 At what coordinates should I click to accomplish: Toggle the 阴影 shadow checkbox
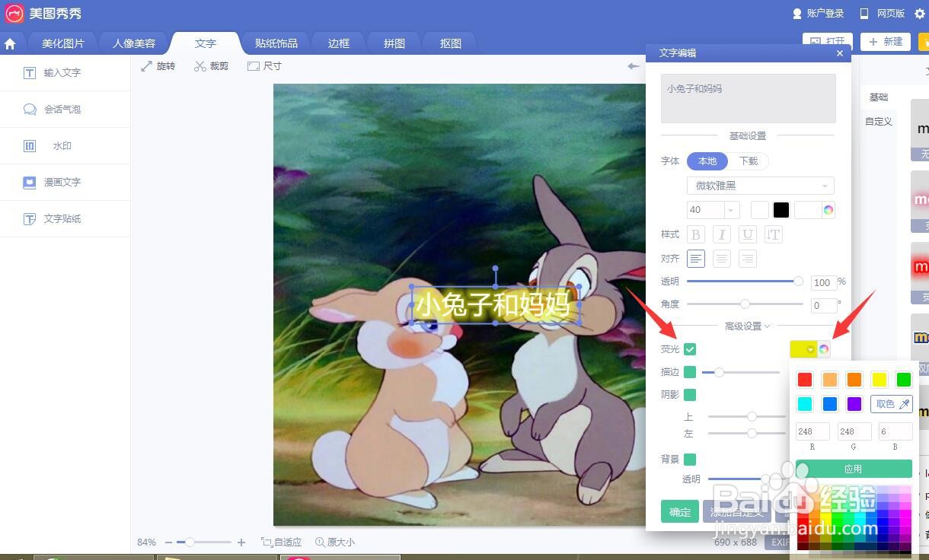click(690, 395)
